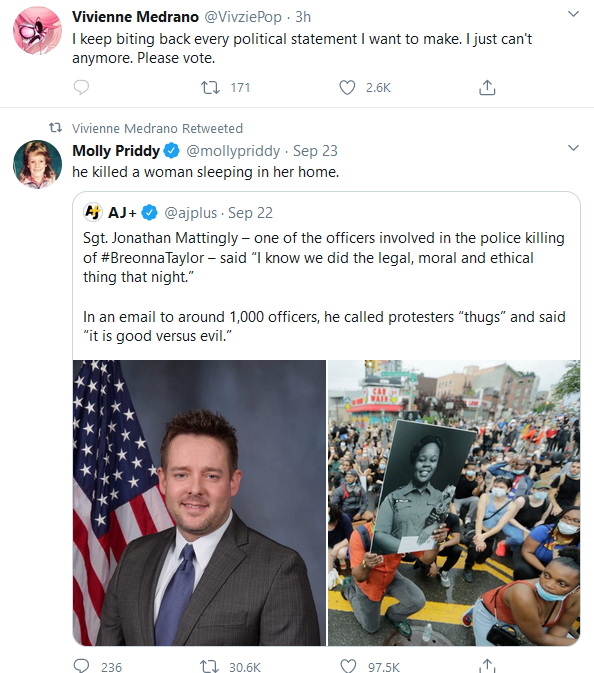
Task: Click the #BreonnaTaylor hashtag
Action: pos(152,258)
